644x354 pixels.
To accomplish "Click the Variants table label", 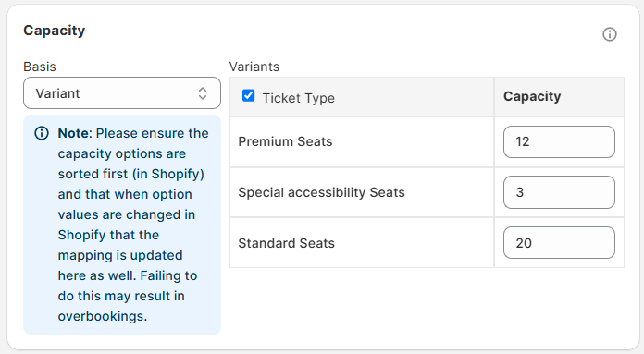I will click(254, 67).
